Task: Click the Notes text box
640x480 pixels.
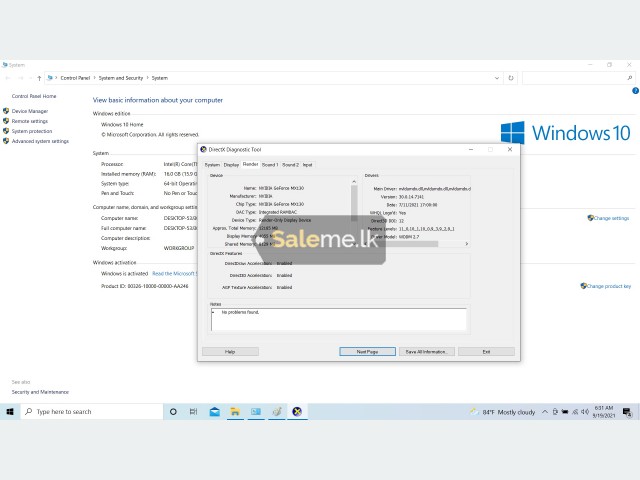Action: point(338,319)
